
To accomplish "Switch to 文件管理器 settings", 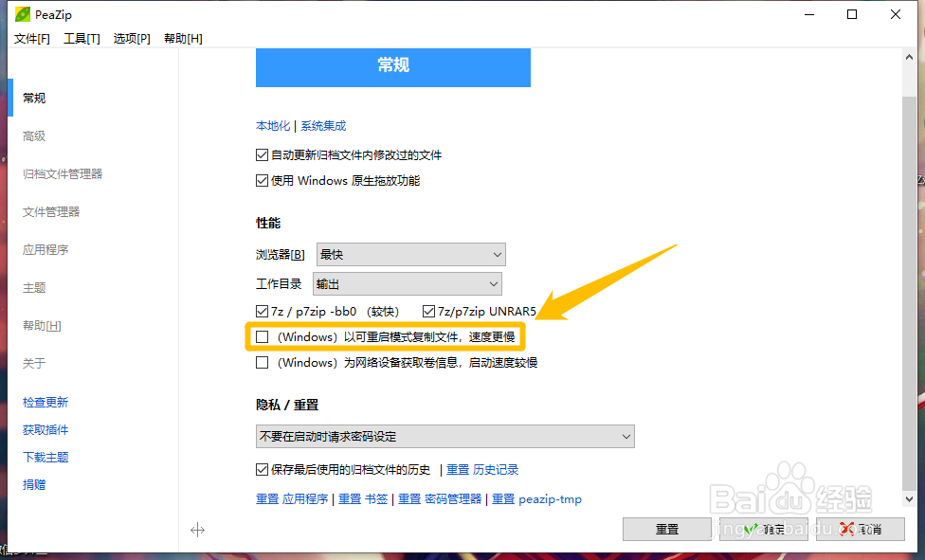I will pyautogui.click(x=51, y=212).
